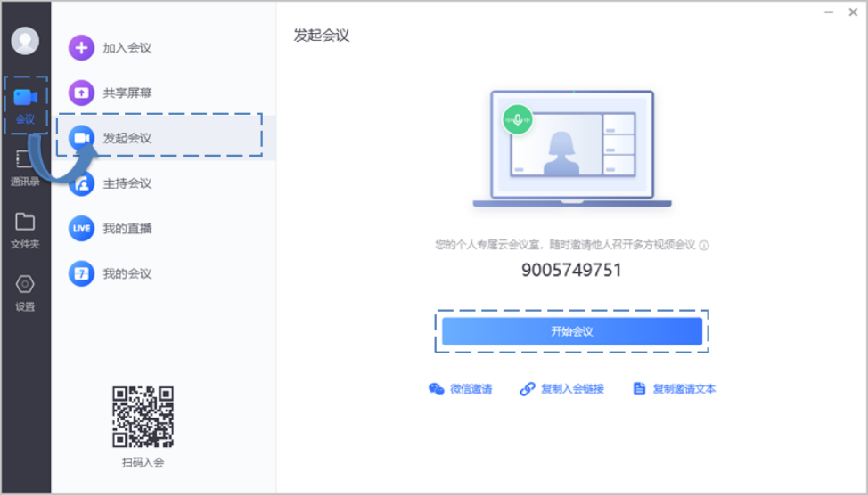Click the purple plus 加入会议 icon
The height and width of the screenshot is (495, 868).
[81, 47]
